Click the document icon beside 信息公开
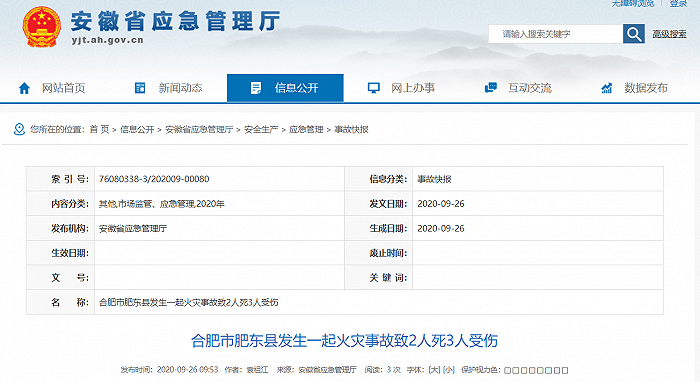The width and height of the screenshot is (700, 382). 256,88
